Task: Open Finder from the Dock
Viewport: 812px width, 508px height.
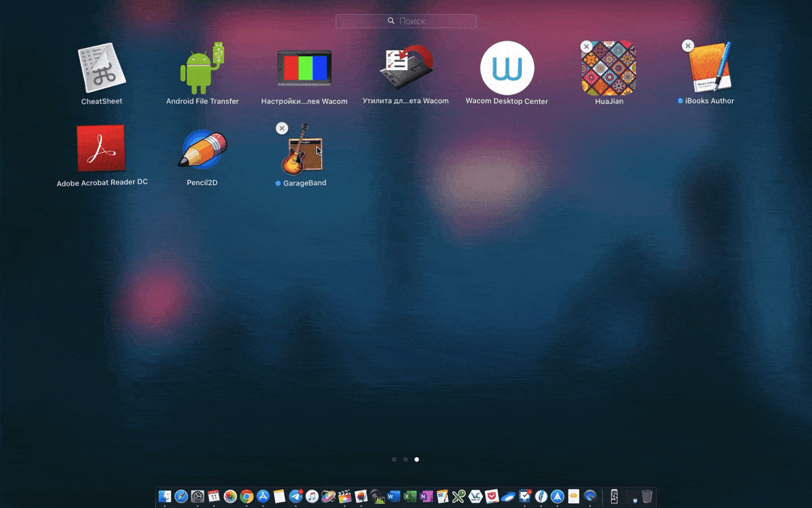Action: coord(164,496)
